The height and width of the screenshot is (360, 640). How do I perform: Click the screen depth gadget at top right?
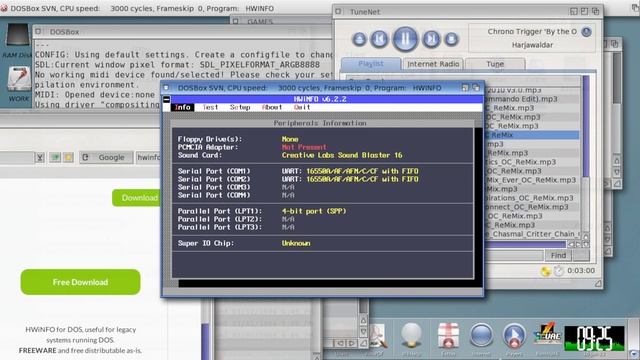click(x=636, y=8)
